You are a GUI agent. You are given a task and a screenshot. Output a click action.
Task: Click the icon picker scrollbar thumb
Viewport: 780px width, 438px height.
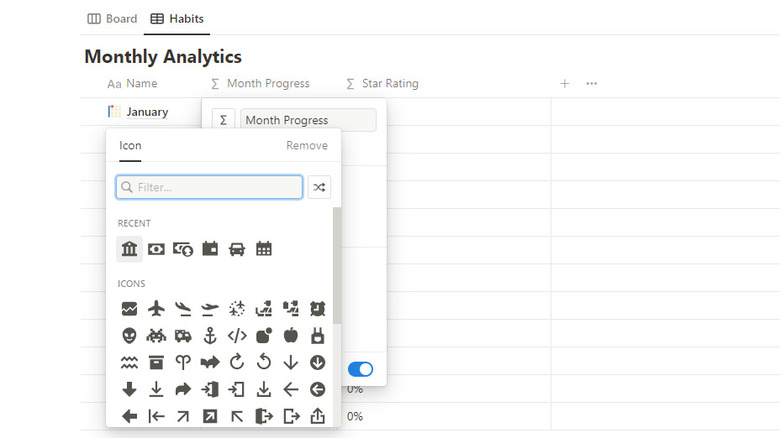coord(337,266)
